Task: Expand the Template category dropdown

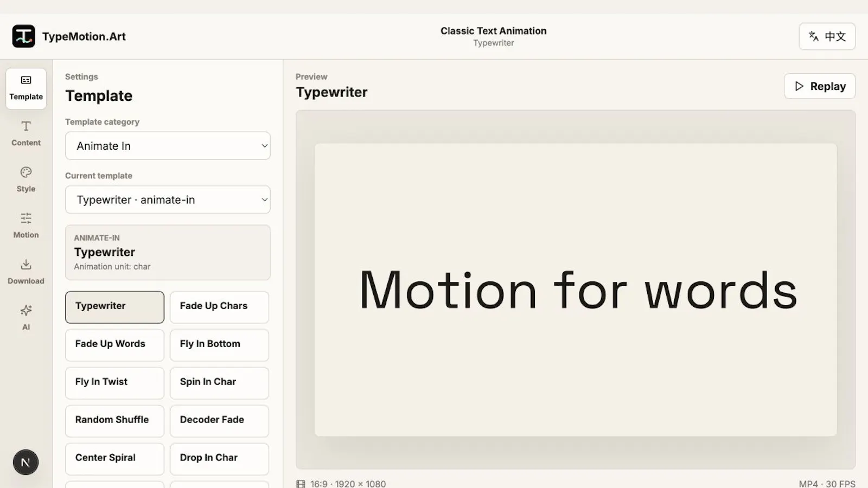Action: tap(168, 146)
